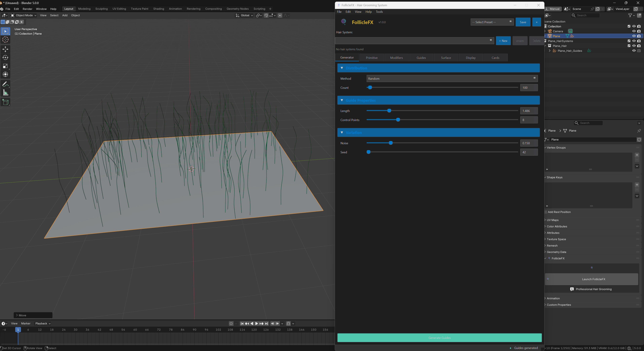Open the editor type selector icon
This screenshot has width=644, height=351.
pos(5,15)
